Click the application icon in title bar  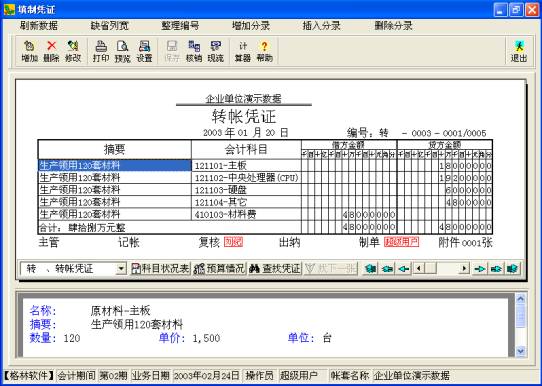pyautogui.click(x=9, y=9)
